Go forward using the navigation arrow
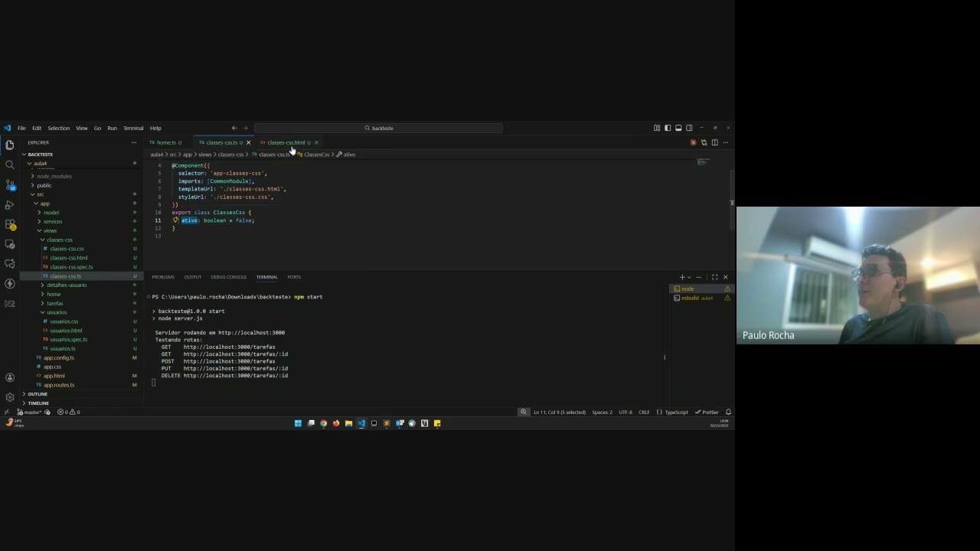 [245, 128]
